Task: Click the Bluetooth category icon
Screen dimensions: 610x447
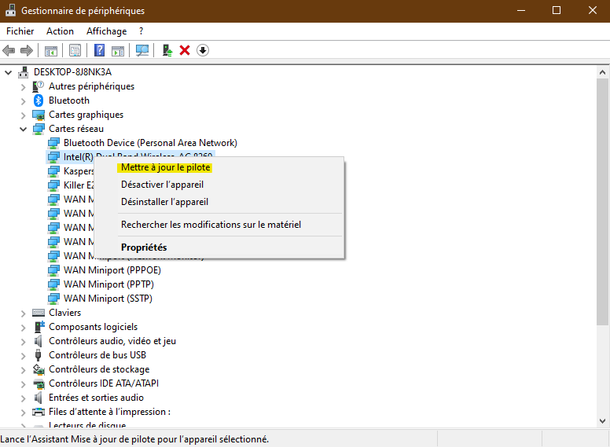Action: pos(38,100)
